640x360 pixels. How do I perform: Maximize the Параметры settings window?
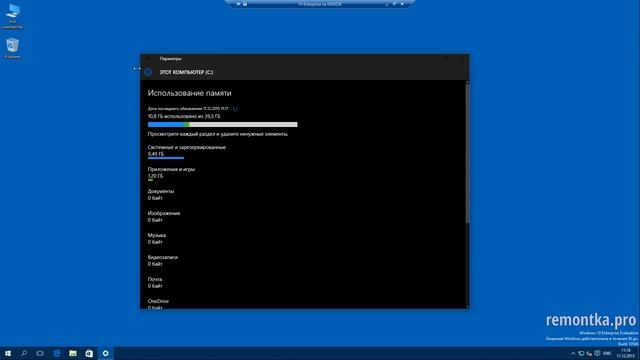tap(446, 59)
